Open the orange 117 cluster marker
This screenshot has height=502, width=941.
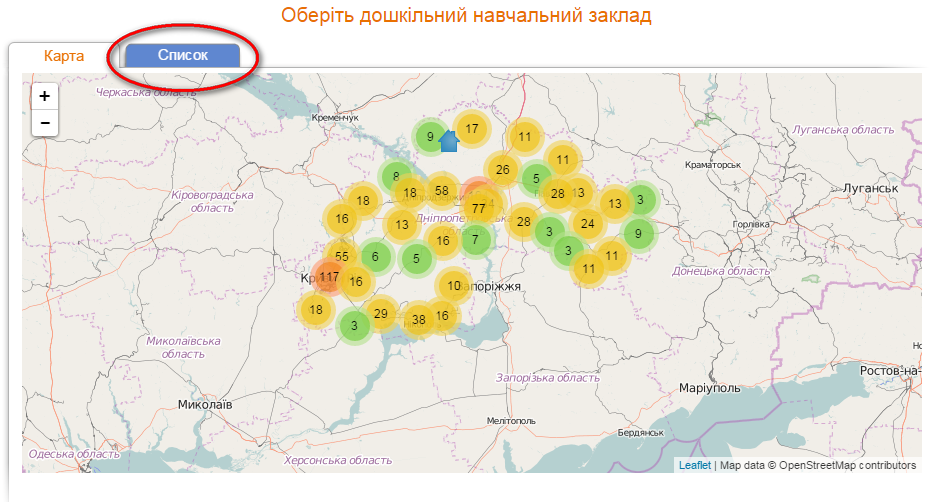pos(329,277)
